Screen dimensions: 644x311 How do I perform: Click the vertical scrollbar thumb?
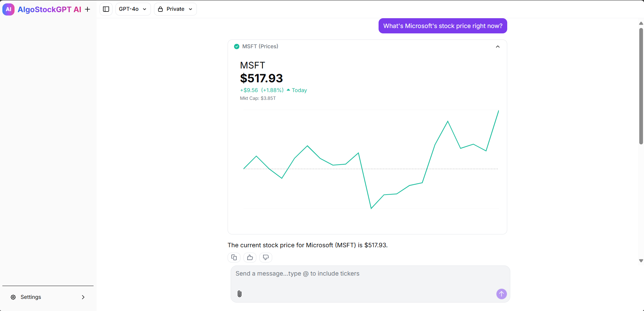(x=641, y=86)
